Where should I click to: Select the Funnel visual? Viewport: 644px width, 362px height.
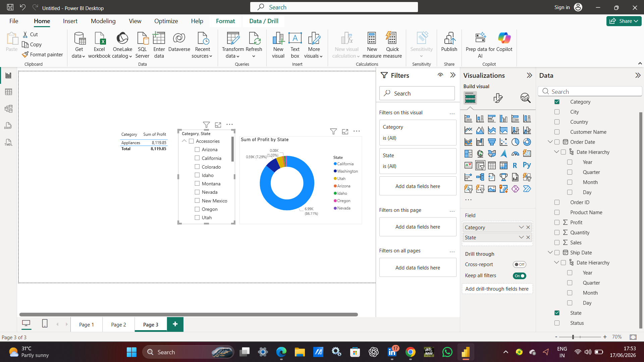[x=492, y=142]
